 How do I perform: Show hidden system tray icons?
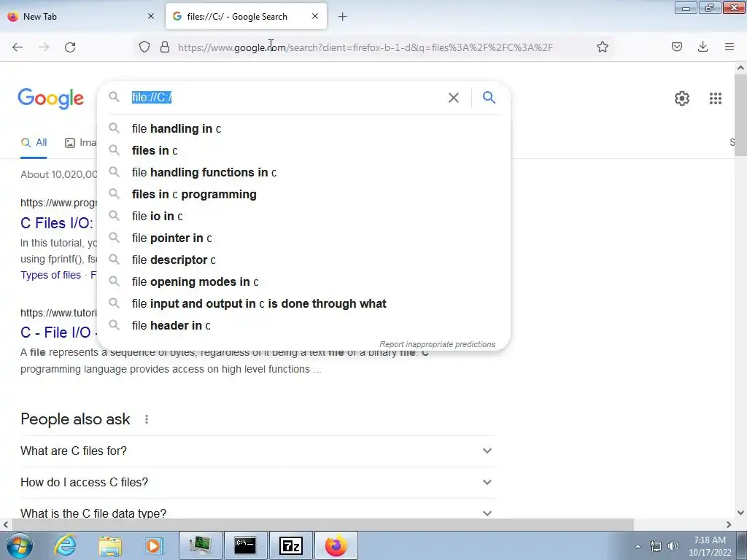click(638, 546)
